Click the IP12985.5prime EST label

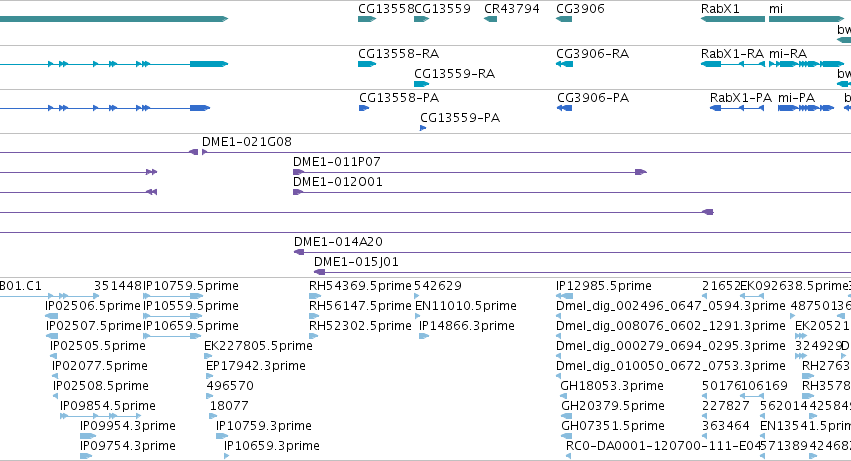(604, 286)
